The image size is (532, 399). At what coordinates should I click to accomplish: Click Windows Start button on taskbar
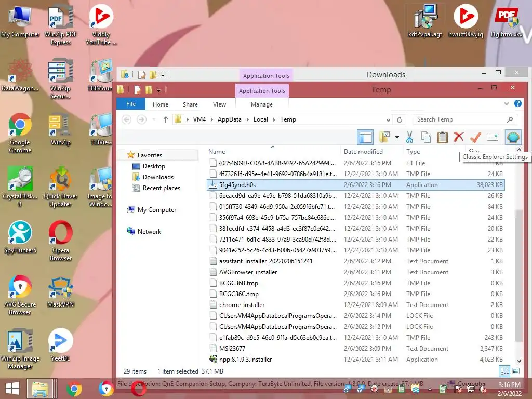(x=12, y=389)
